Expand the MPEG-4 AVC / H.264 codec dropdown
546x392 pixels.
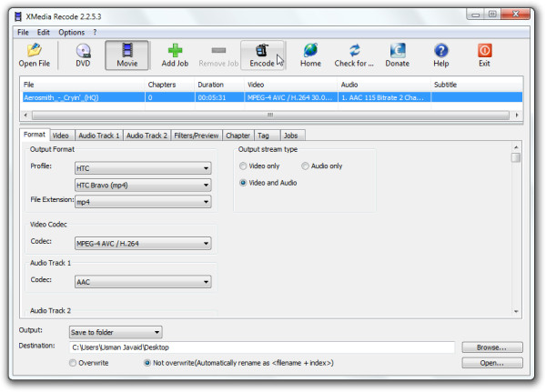pyautogui.click(x=143, y=244)
